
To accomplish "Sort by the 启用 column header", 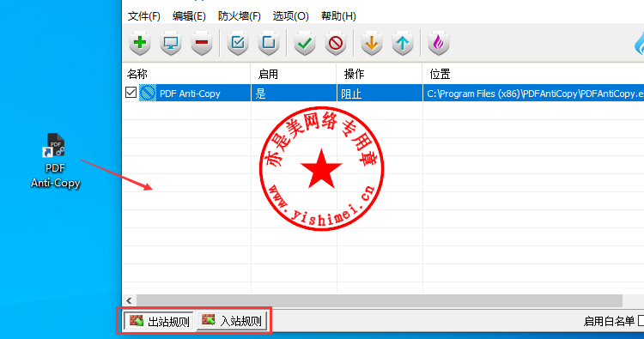I will click(294, 74).
